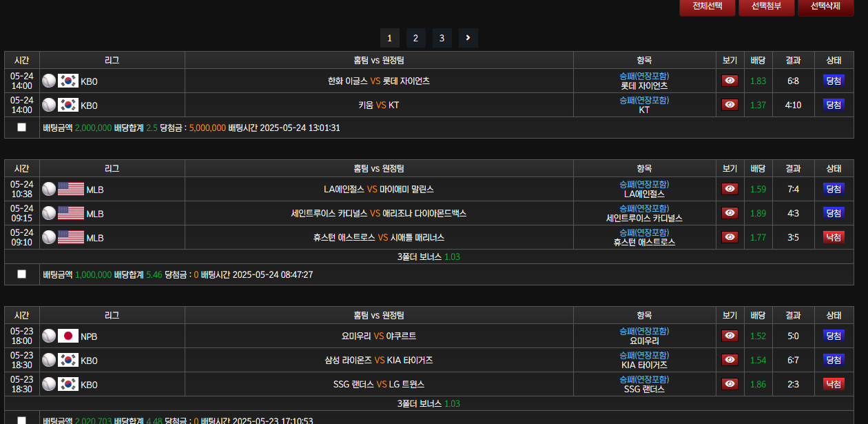Viewport: 868px width, 424px height.
Task: Click the 당첨 badge in 한화 이글스 row
Action: pos(834,81)
